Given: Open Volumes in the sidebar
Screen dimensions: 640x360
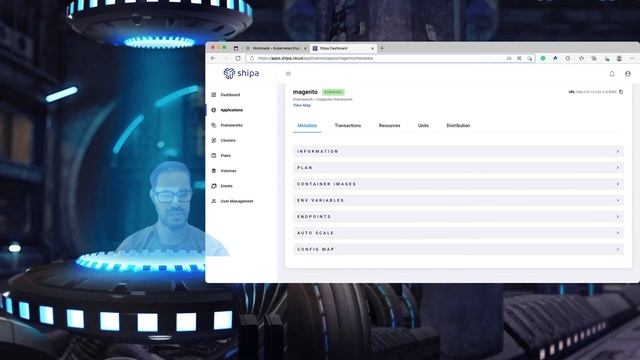Looking at the screenshot, I should (228, 171).
